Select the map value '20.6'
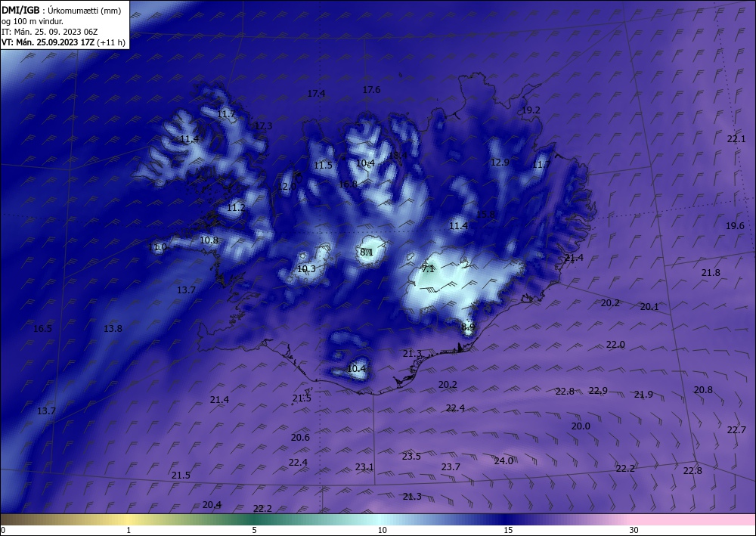The height and width of the screenshot is (536, 756). (x=300, y=438)
